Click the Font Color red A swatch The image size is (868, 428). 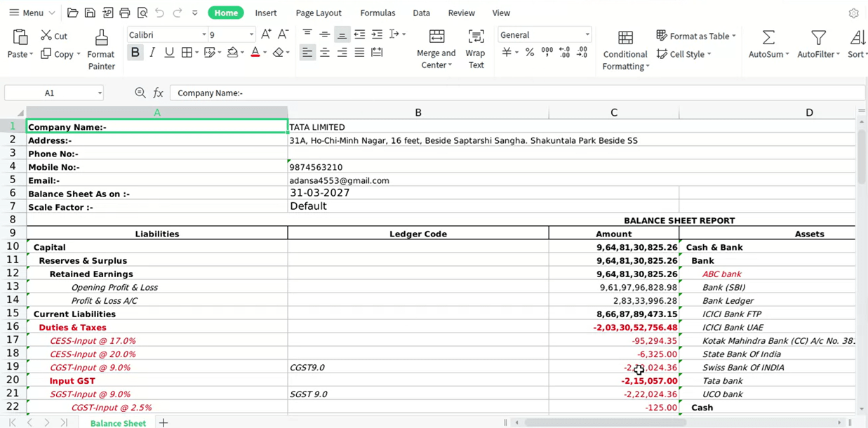(x=255, y=52)
